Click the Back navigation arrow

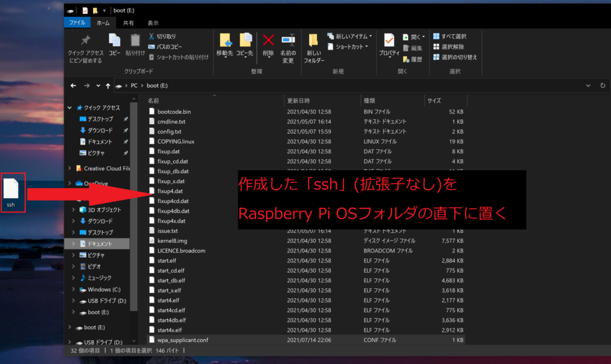[73, 86]
